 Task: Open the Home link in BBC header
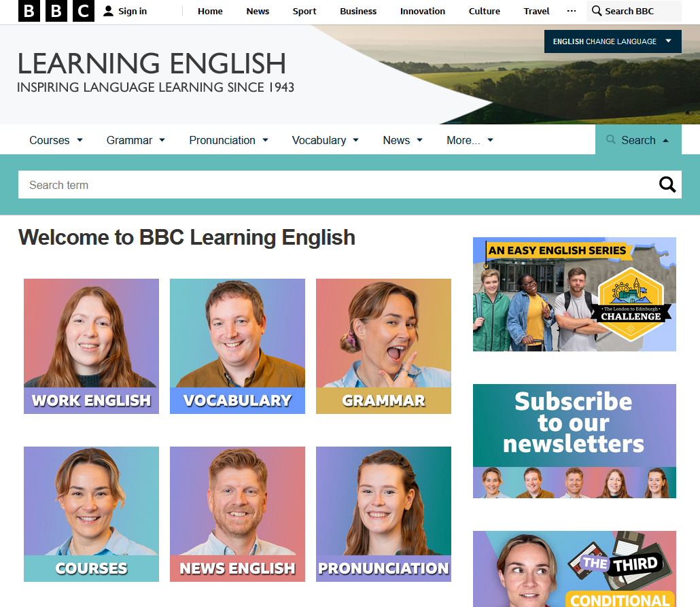click(210, 11)
